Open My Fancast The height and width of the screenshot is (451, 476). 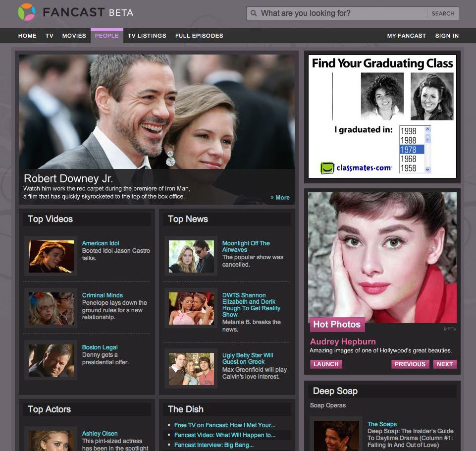pyautogui.click(x=407, y=36)
